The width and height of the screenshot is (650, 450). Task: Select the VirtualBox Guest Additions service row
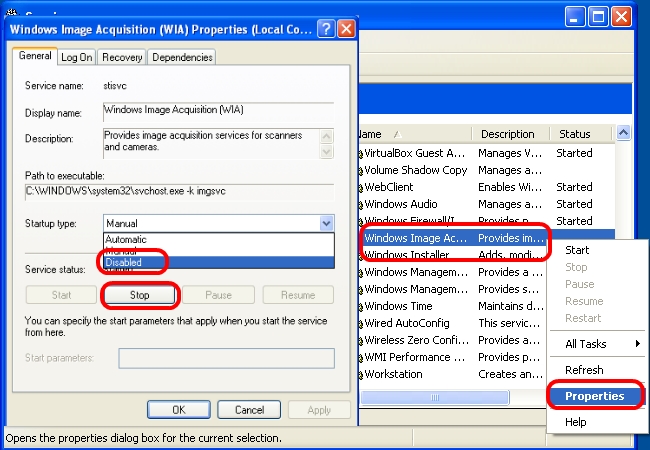tap(486, 153)
